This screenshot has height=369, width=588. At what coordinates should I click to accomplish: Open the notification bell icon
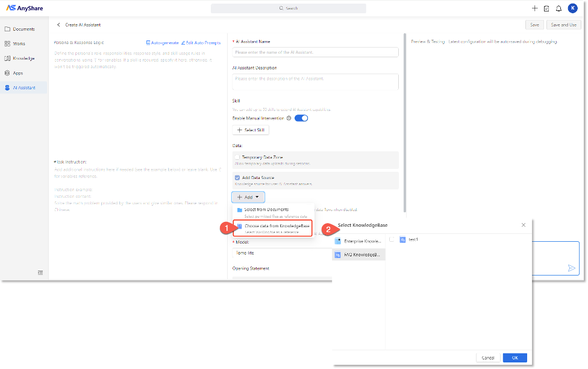(x=558, y=8)
